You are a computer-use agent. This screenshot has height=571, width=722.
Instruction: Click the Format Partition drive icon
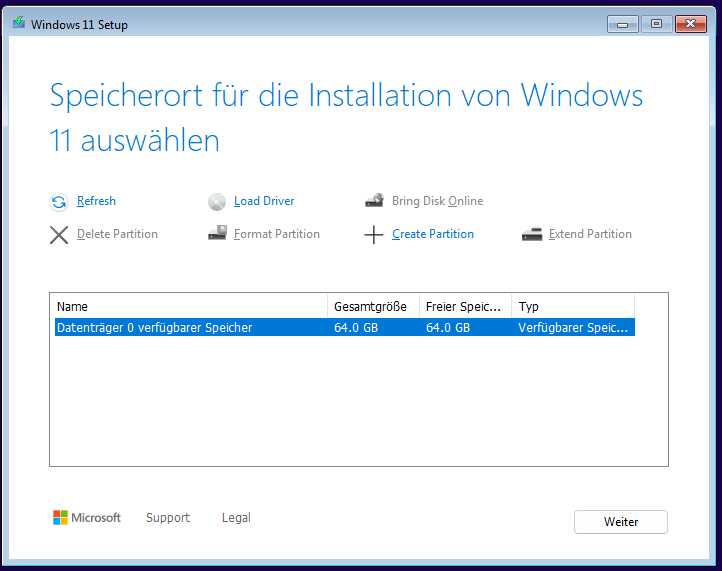(x=217, y=233)
